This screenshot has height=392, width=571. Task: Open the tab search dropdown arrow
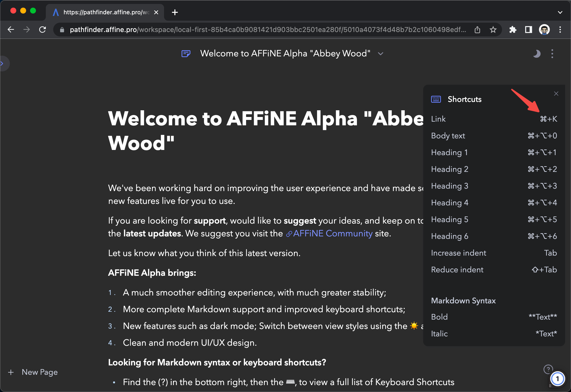[560, 12]
